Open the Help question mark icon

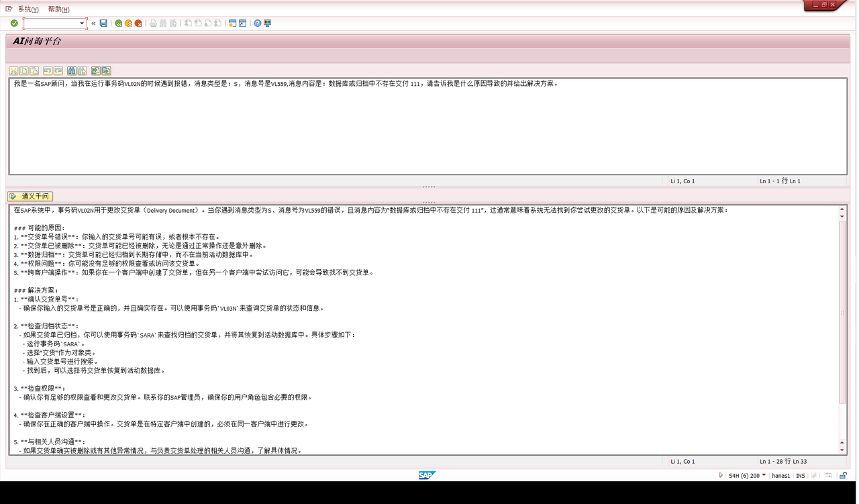257,23
